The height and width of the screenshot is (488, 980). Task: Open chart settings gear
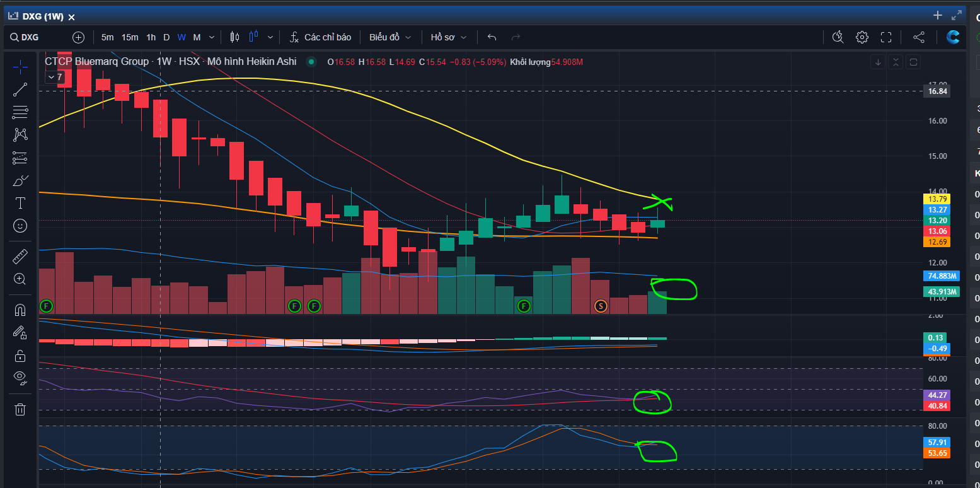pyautogui.click(x=862, y=37)
